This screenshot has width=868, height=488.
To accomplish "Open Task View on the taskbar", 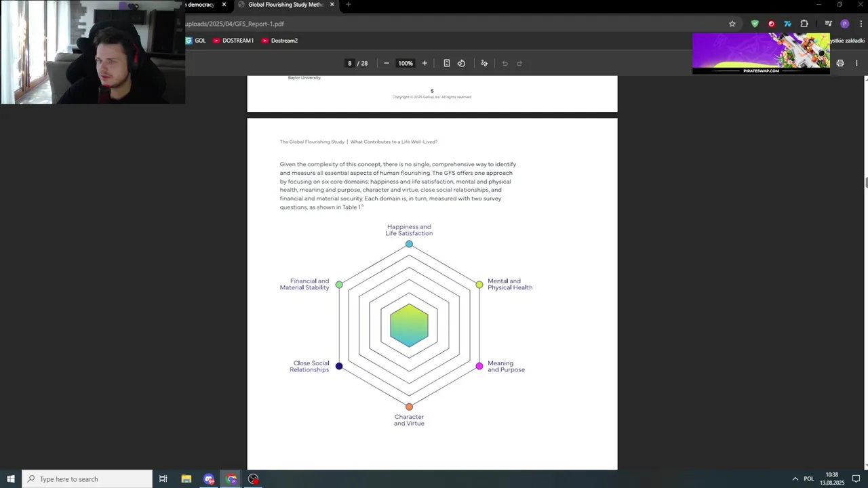I will [x=163, y=479].
